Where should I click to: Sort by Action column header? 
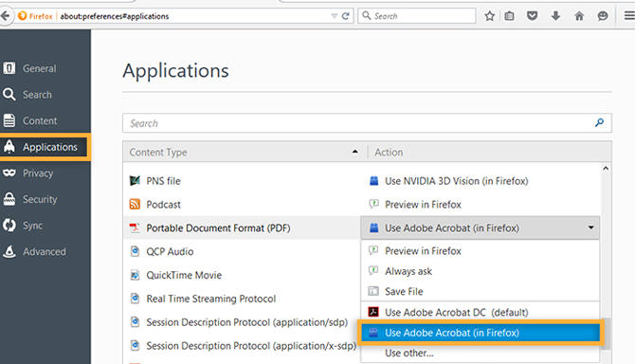489,153
